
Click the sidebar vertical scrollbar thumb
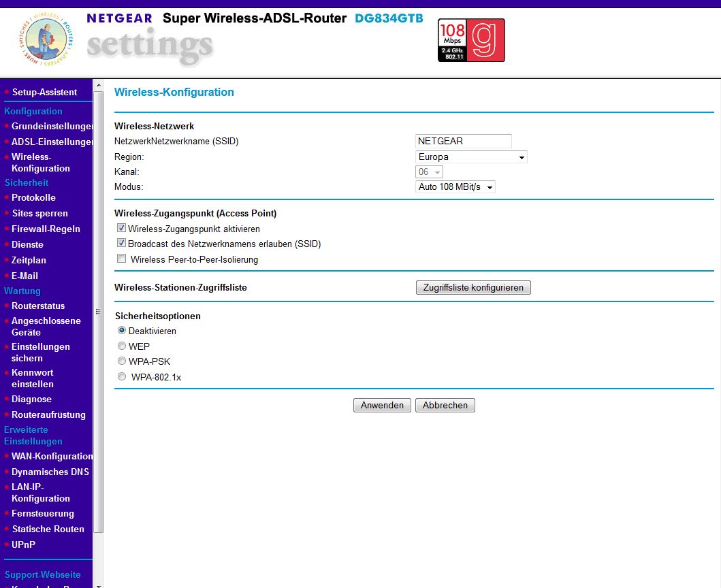coord(98,312)
